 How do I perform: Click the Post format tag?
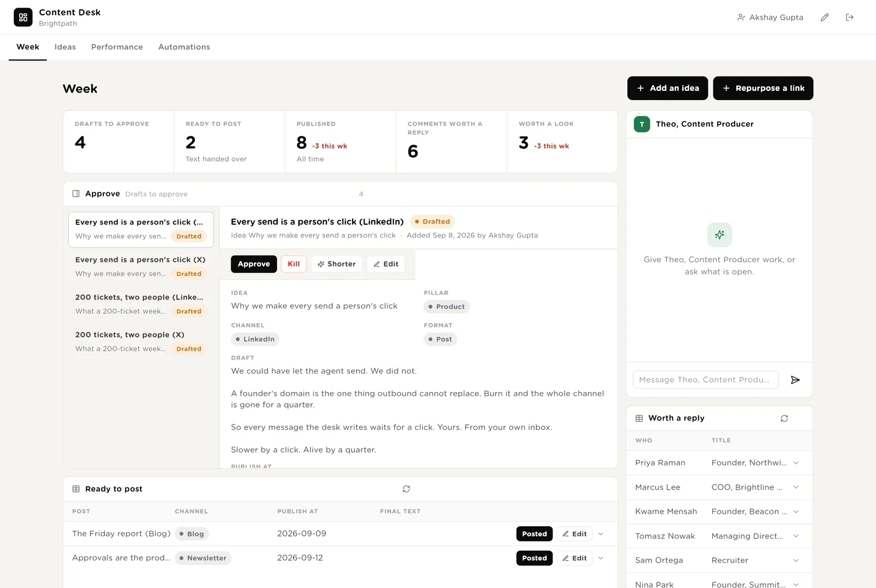440,339
